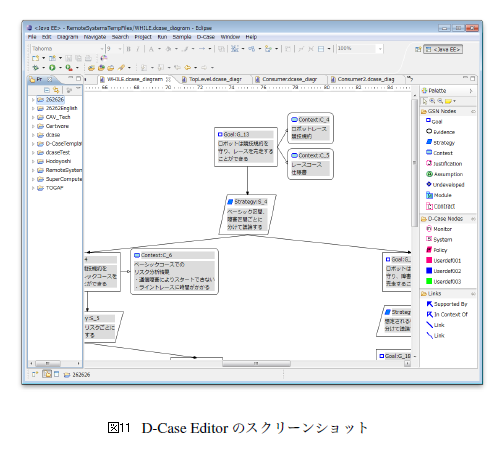504x452 pixels.
Task: Open the Sample menu
Action: coord(182,37)
